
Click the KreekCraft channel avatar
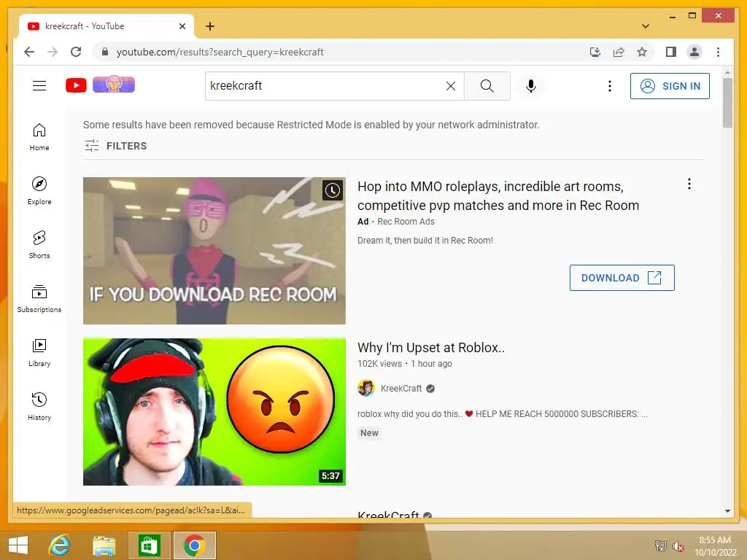[366, 388]
